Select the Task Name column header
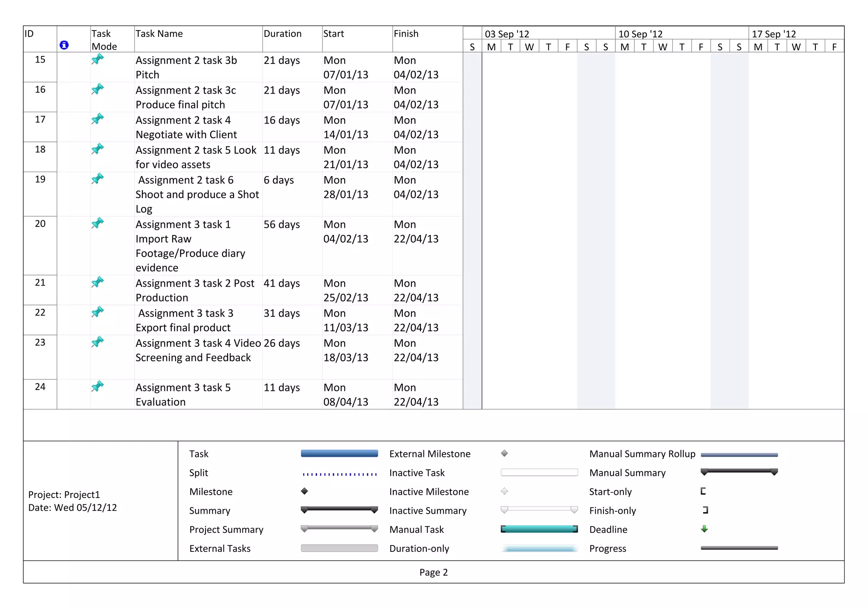The height and width of the screenshot is (609, 868). [x=159, y=34]
